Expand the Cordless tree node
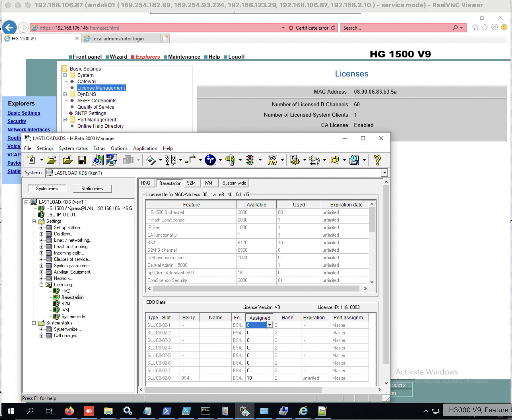This screenshot has height=420, width=512. (x=41, y=234)
